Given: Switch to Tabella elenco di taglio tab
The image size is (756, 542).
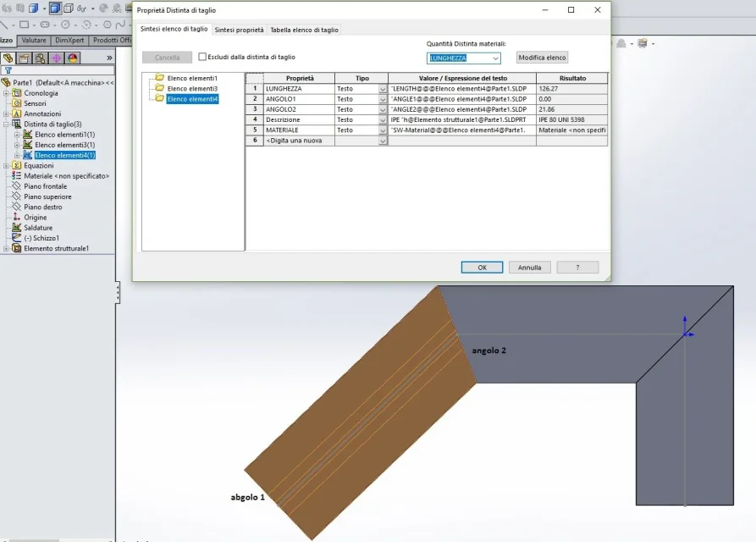Looking at the screenshot, I should click(304, 30).
